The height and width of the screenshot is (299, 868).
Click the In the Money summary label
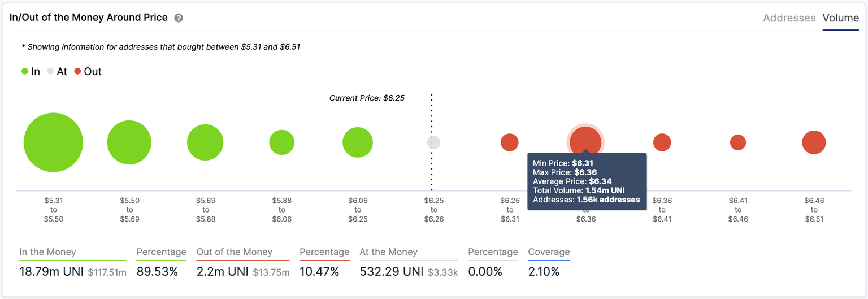[x=47, y=252]
